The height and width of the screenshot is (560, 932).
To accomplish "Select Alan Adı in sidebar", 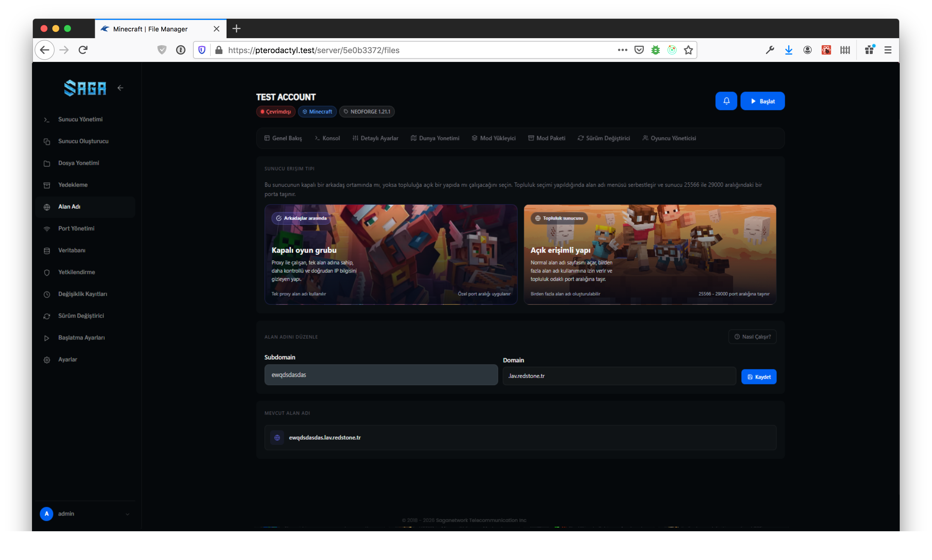I will (85, 207).
